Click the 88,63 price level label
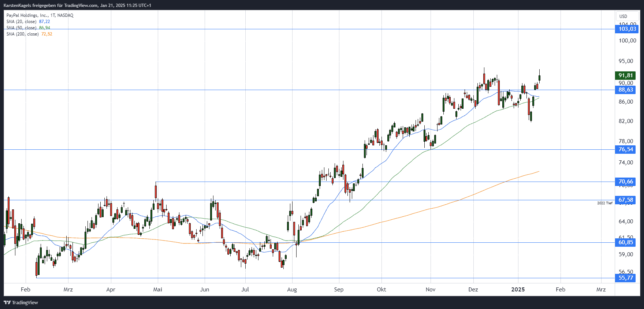Viewport: 644px width, 309px height. click(625, 90)
